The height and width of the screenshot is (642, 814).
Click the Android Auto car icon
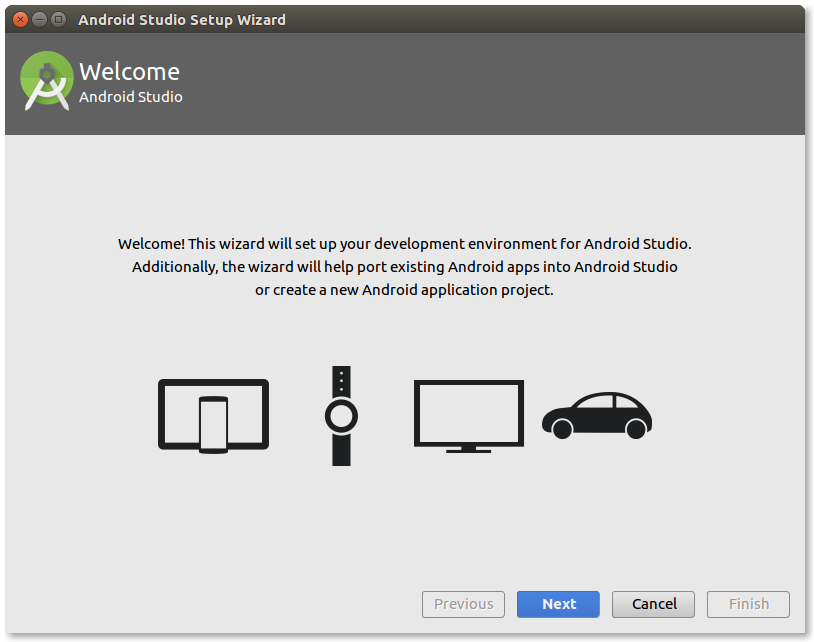pyautogui.click(x=597, y=415)
